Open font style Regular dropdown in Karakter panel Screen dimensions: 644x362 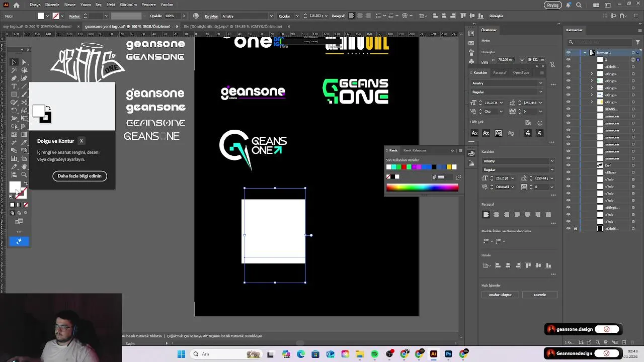[x=541, y=92]
